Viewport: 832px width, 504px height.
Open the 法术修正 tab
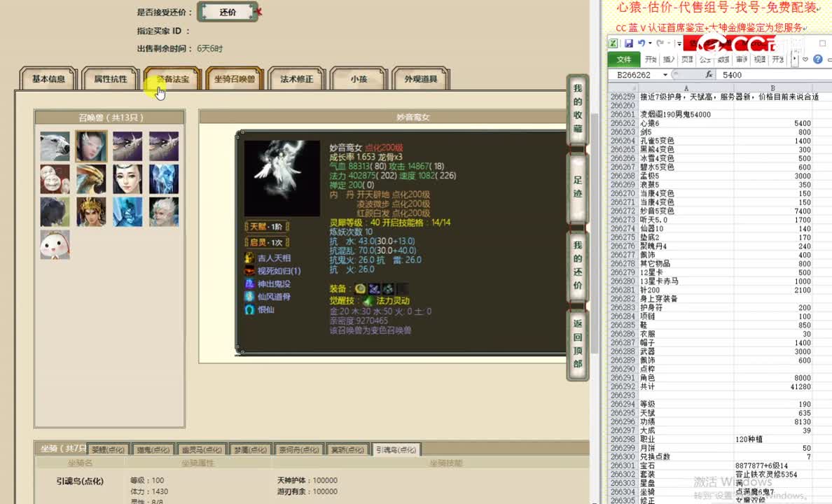pyautogui.click(x=297, y=79)
